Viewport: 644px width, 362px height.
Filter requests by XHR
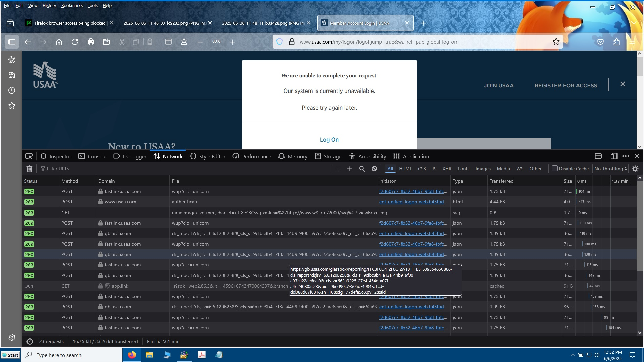pyautogui.click(x=447, y=169)
